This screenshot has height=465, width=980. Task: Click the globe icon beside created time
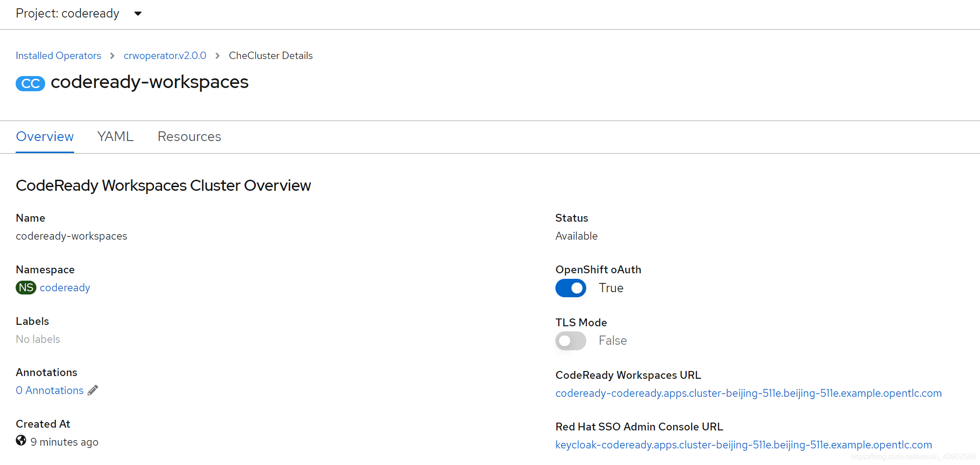21,441
